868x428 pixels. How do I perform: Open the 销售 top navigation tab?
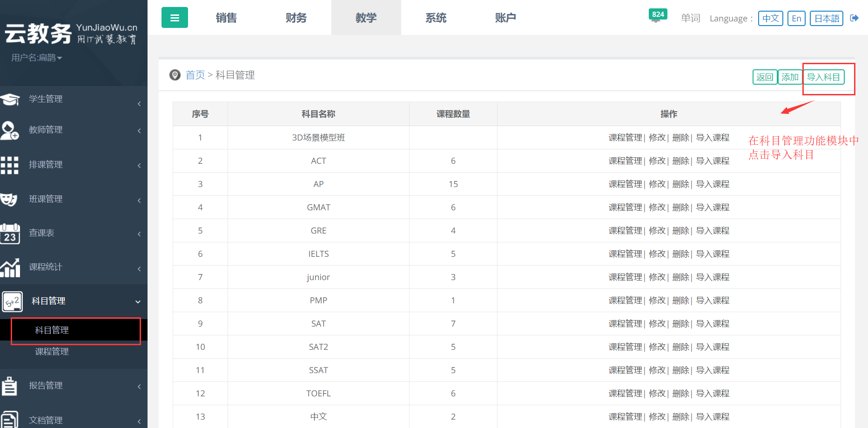click(226, 18)
